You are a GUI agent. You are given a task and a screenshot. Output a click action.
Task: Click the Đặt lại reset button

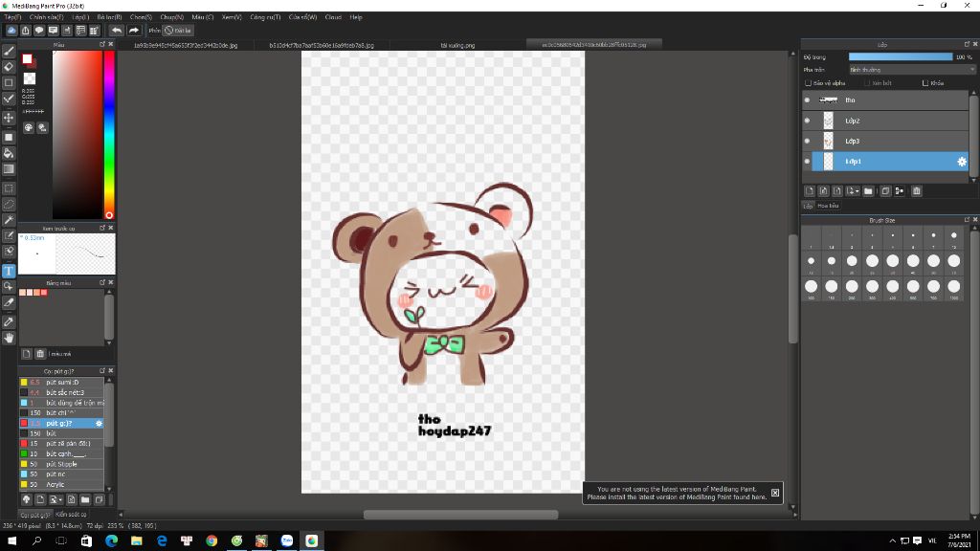coord(177,30)
